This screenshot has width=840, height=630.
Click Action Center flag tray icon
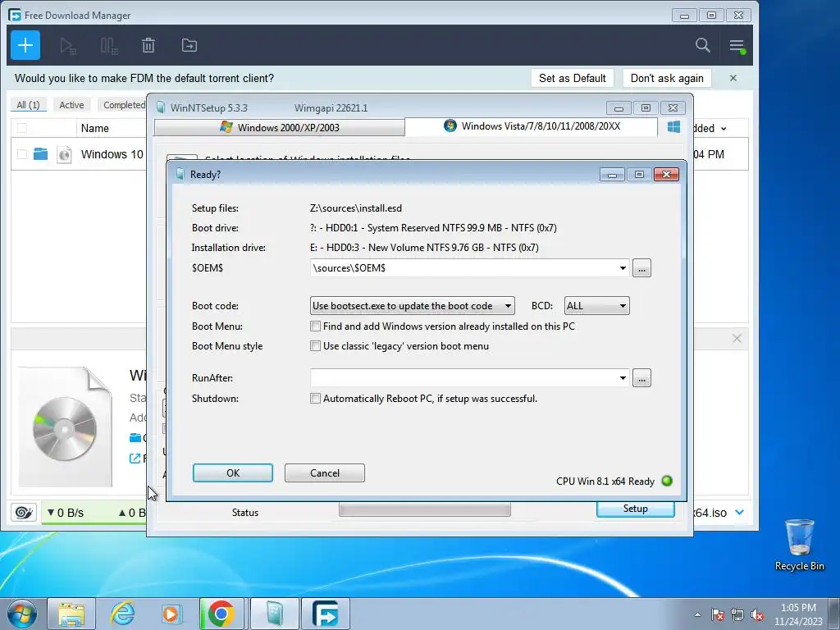pyautogui.click(x=717, y=614)
